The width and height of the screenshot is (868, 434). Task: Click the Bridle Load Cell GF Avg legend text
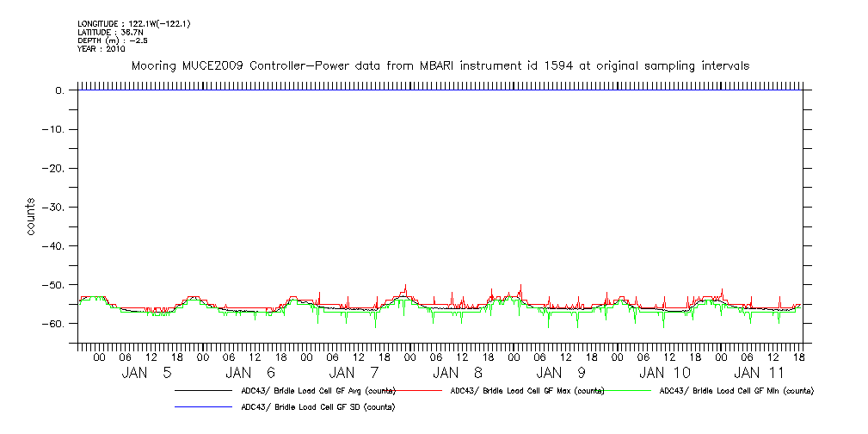318,391
